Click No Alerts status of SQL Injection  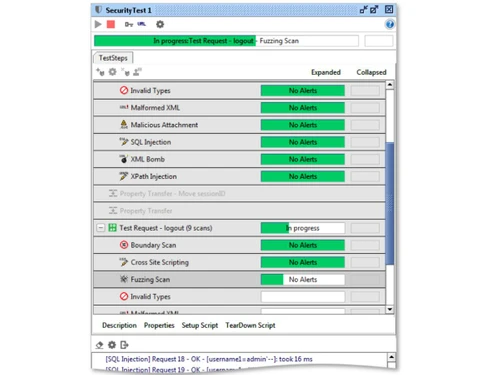pos(303,142)
